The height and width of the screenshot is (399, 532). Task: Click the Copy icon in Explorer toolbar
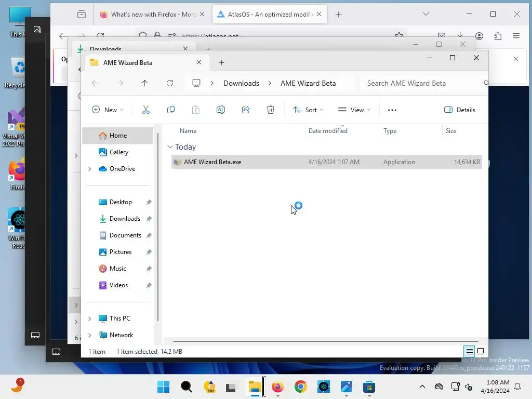170,110
